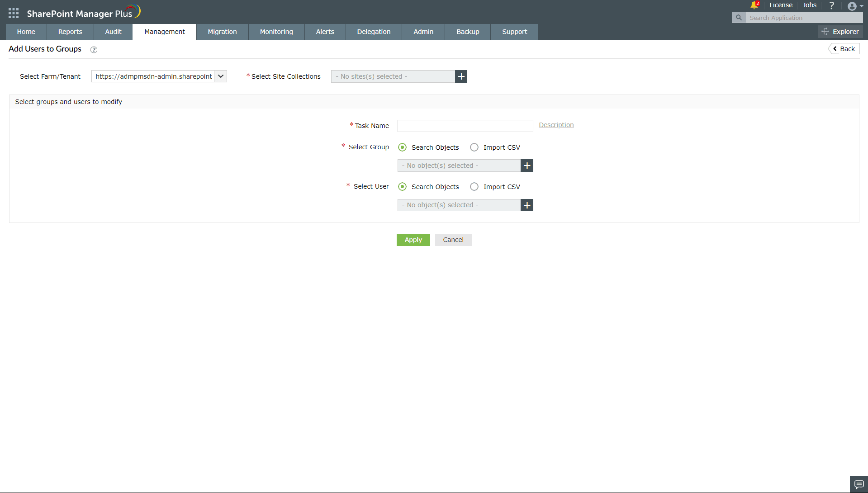Open the Reports tab
Screen dimensions: 868x493
(70, 32)
